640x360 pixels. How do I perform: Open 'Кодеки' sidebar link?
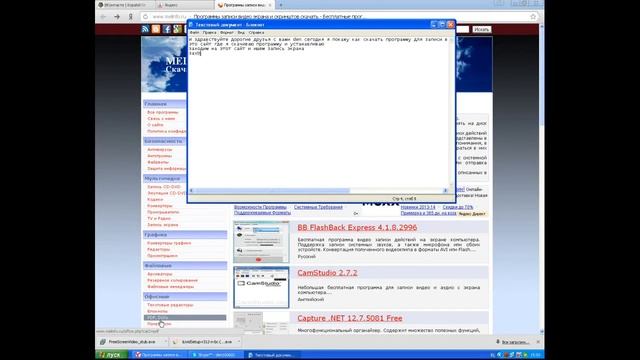(x=155, y=199)
